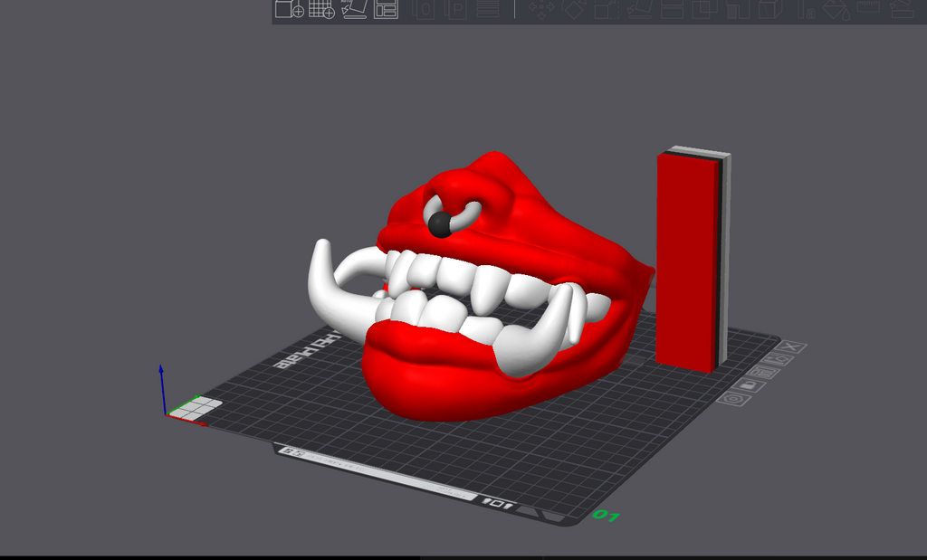Click the Add model cube icon
Image resolution: width=927 pixels, height=560 pixels.
(x=290, y=9)
